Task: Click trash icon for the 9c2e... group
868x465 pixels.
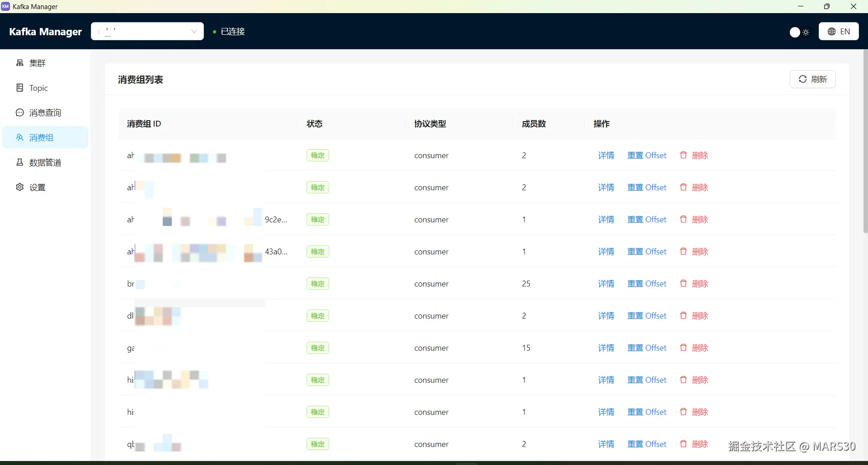Action: (x=684, y=219)
